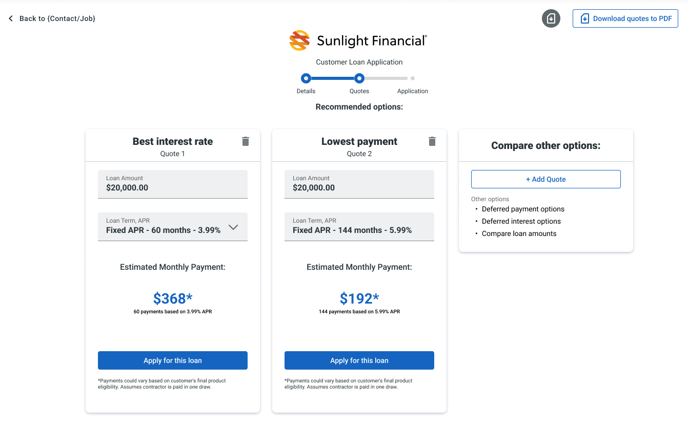Go to the Details step circle
This screenshot has width=688, height=429.
point(306,79)
